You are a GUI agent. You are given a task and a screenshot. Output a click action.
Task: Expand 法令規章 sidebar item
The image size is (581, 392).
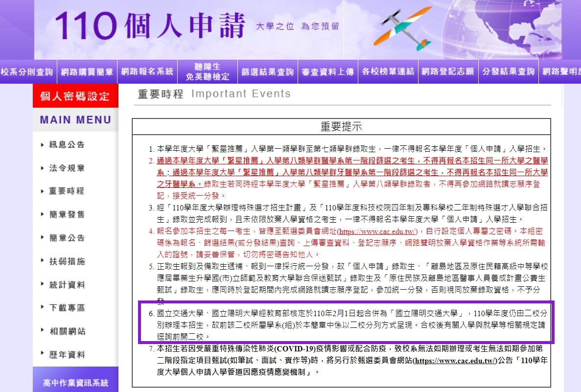tap(67, 168)
